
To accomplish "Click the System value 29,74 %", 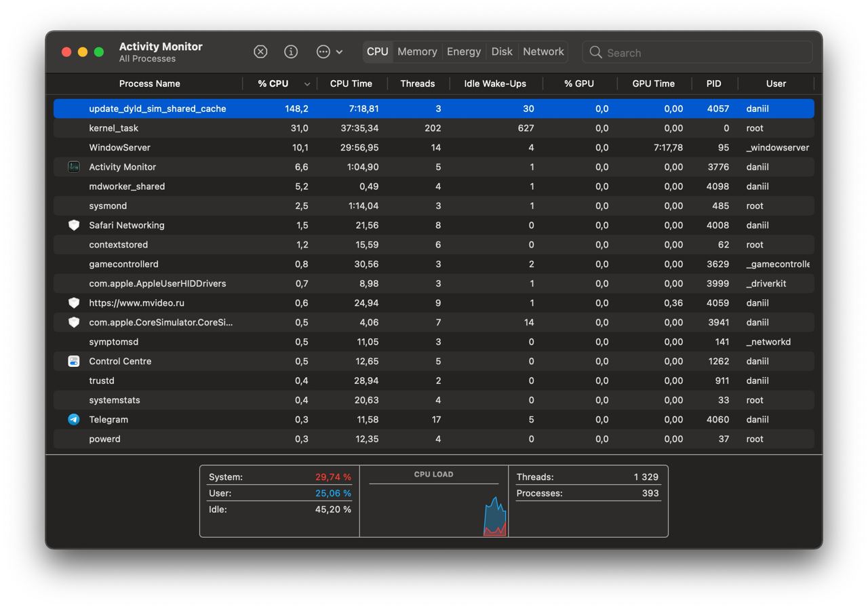I will click(333, 477).
